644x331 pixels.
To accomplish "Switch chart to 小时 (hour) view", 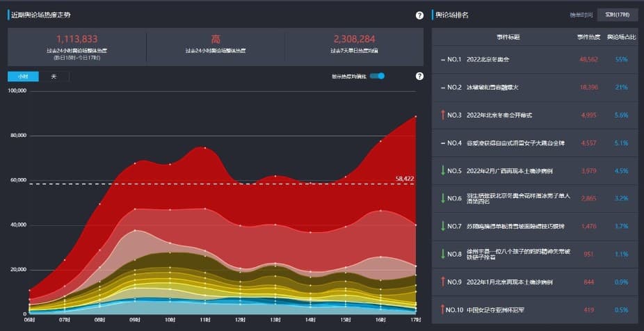I will pos(23,76).
